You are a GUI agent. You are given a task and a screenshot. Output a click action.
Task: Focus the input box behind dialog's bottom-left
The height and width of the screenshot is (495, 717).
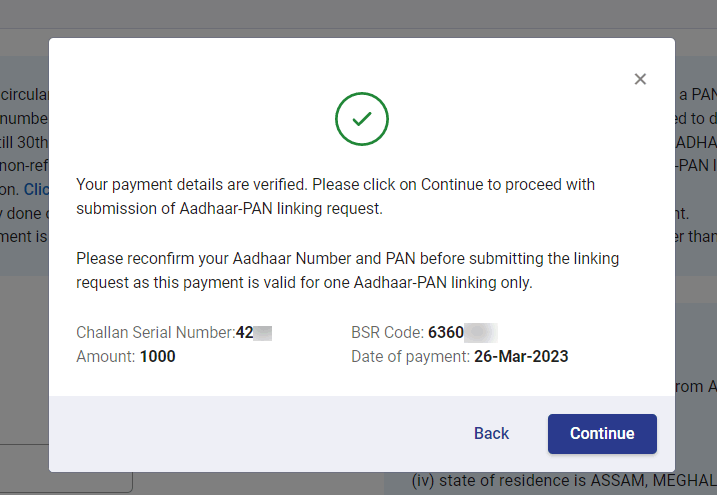pos(66,468)
